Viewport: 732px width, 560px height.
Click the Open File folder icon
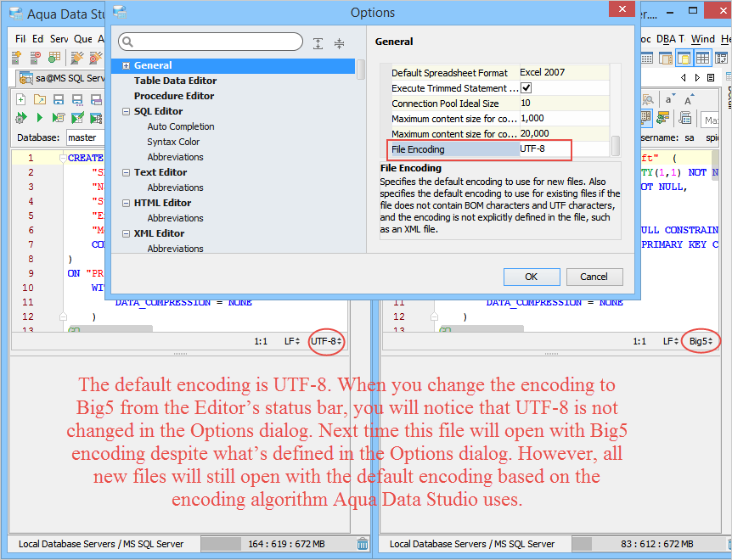[x=40, y=99]
